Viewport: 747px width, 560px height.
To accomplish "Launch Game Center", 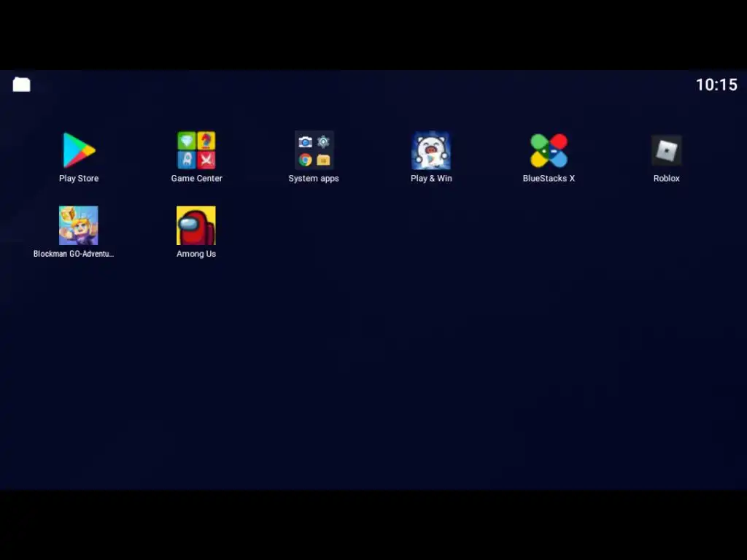I will [196, 150].
